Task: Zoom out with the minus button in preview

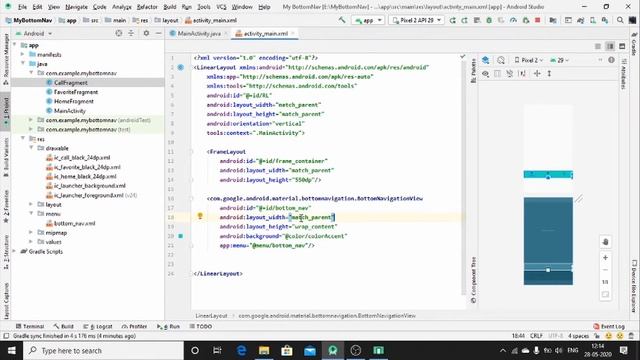Action: (605, 270)
